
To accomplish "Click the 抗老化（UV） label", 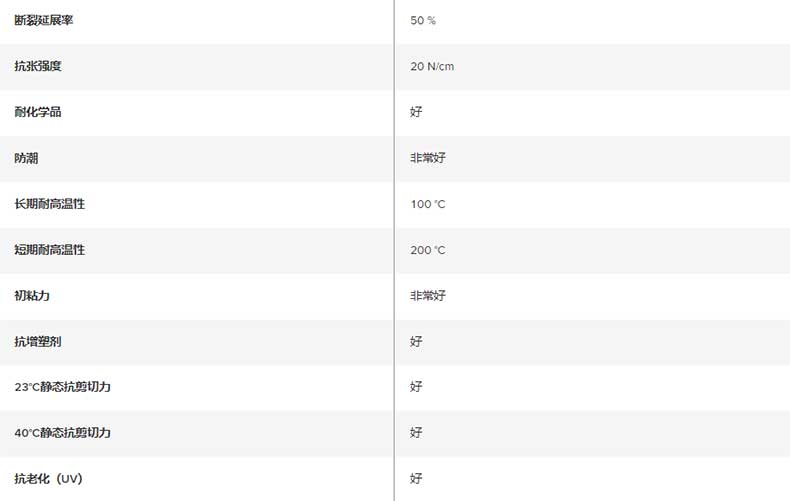I will [48, 479].
